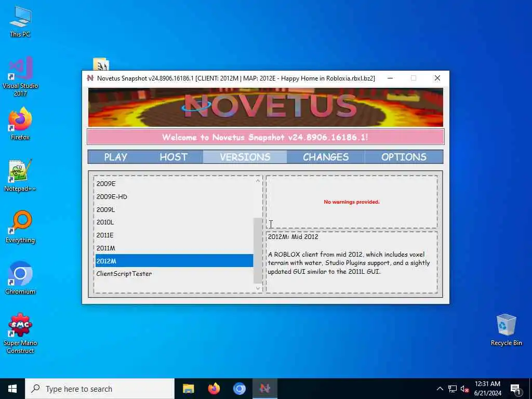Open the network status tray icon
This screenshot has width=532, height=399.
coord(453,389)
